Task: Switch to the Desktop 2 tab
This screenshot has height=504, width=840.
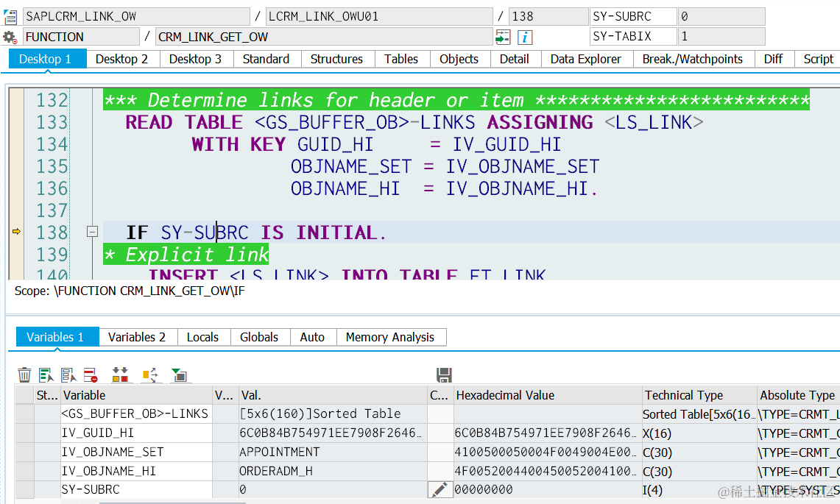Action: (x=121, y=59)
